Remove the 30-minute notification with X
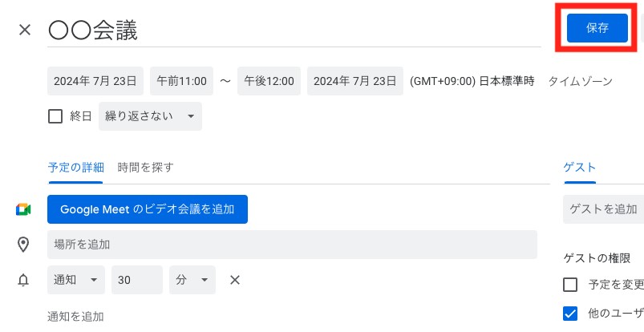644x332 pixels. point(235,280)
